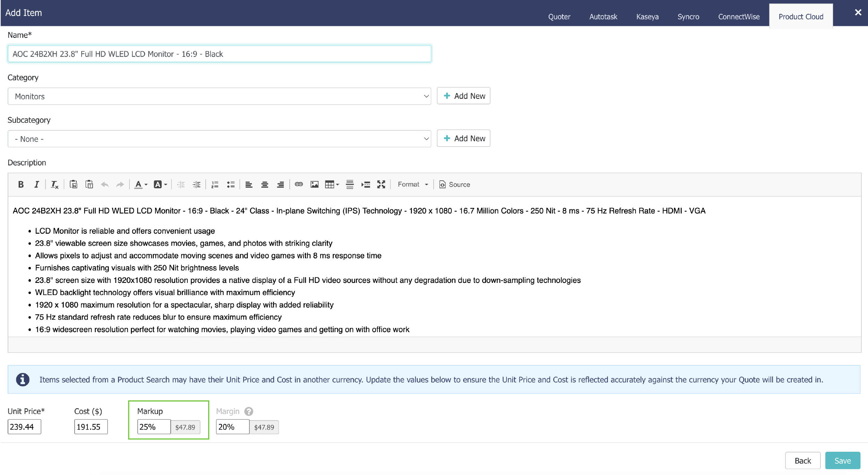The width and height of the screenshot is (868, 475).
Task: Open the Autotask tab
Action: 603,17
